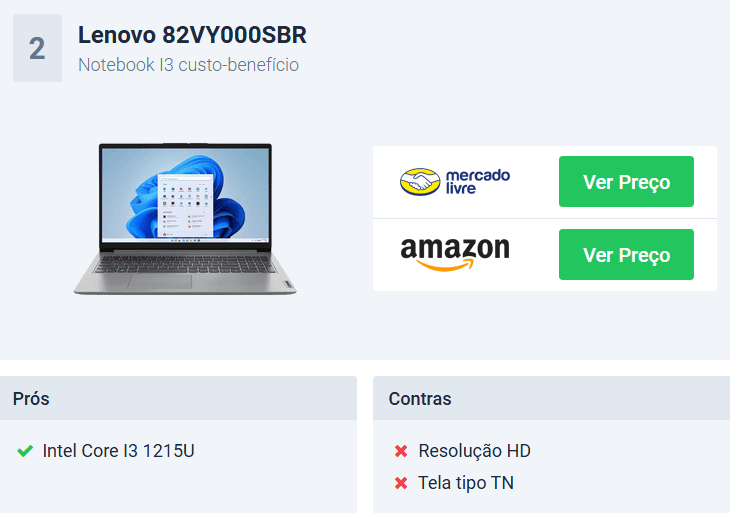
Task: Click the 'Notebook I3 custo-benefício' subtitle
Action: pos(189,65)
